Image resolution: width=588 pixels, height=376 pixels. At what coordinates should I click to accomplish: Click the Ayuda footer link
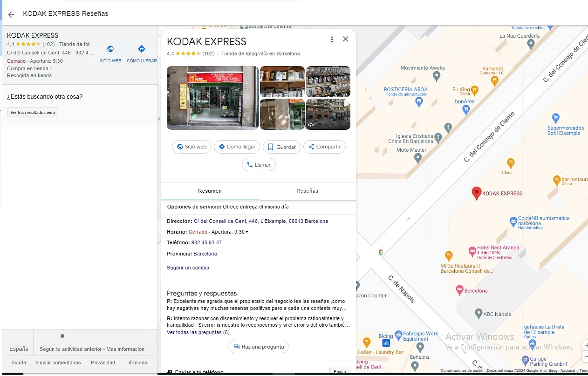[19, 363]
